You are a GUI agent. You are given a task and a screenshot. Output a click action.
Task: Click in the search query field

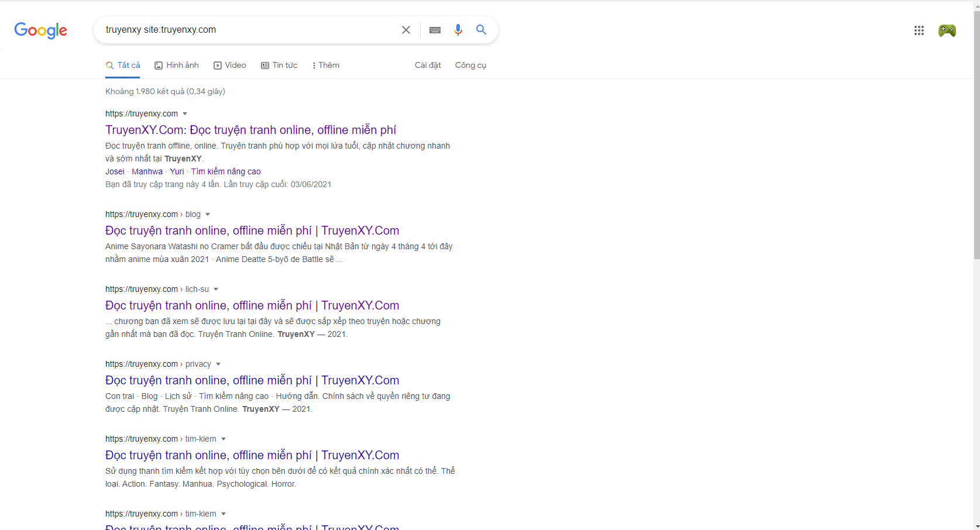[x=249, y=30]
